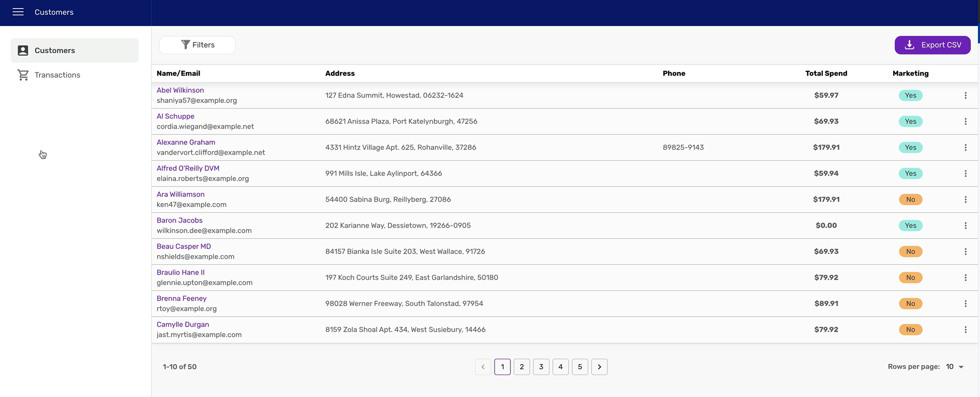This screenshot has width=980, height=397.
Task: Click the Marketing column header
Action: (911, 73)
